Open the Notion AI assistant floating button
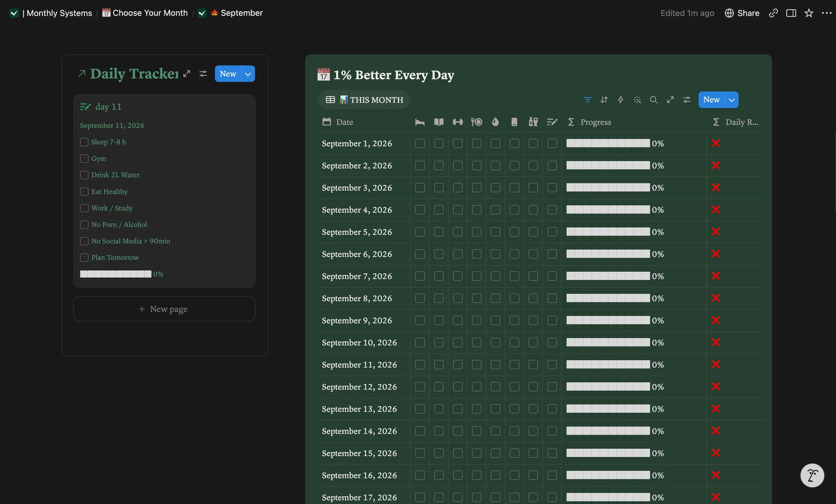This screenshot has height=504, width=836. (812, 476)
